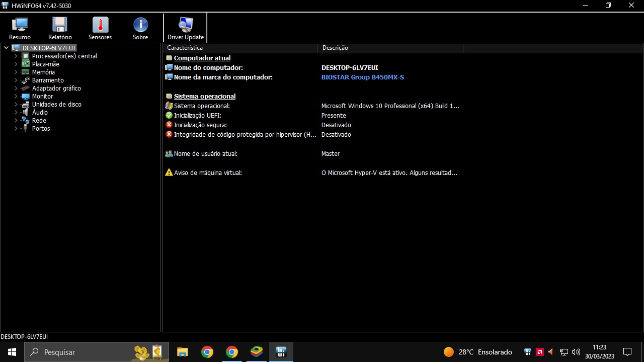Expand the Memória node
This screenshot has height=362, width=644.
[16, 72]
